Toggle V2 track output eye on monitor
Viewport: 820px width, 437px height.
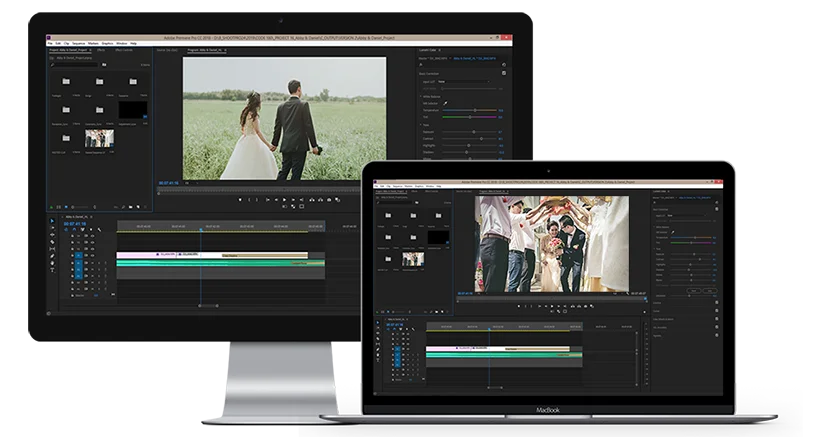tap(92, 249)
